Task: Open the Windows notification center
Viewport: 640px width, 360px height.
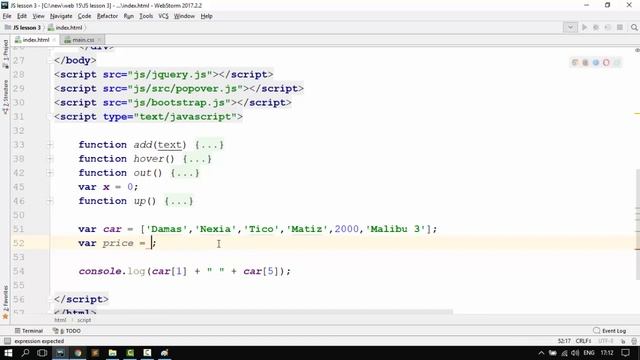Action: point(625,353)
